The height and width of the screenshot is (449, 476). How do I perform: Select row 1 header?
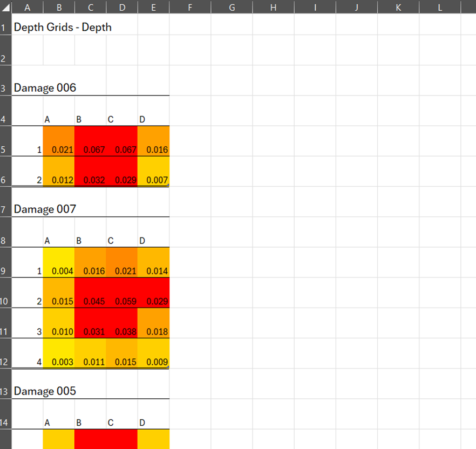tap(5, 24)
